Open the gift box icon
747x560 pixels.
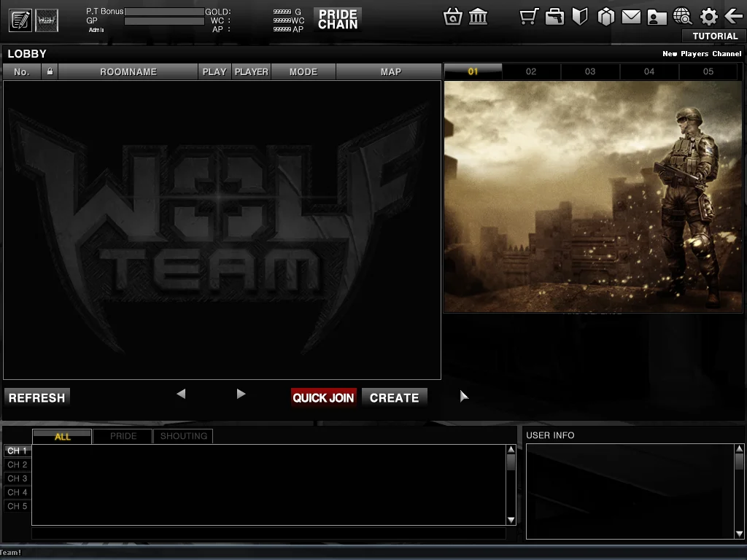coord(606,17)
